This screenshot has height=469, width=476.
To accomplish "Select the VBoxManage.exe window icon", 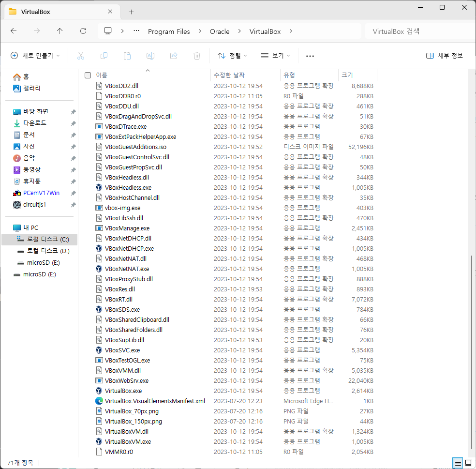I will point(99,228).
